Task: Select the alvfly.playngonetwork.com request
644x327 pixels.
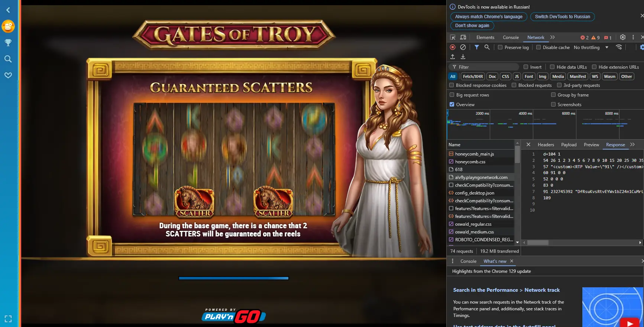Action: [x=481, y=177]
